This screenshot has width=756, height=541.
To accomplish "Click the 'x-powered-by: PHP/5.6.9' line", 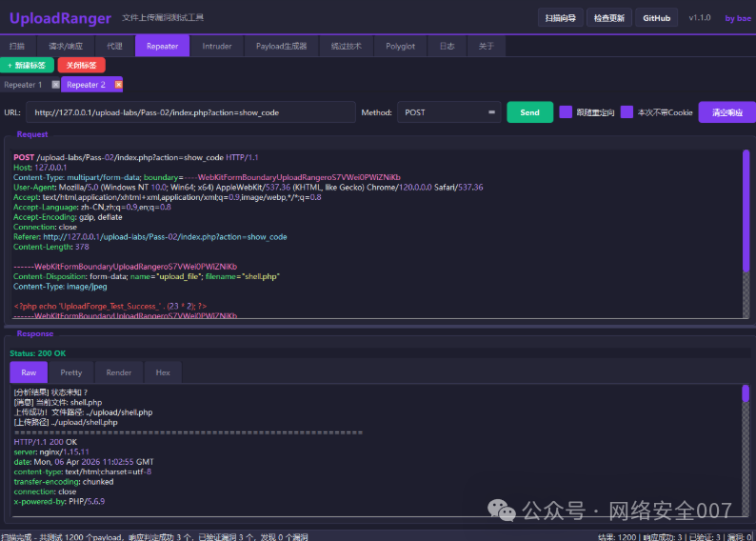I will click(x=59, y=501).
